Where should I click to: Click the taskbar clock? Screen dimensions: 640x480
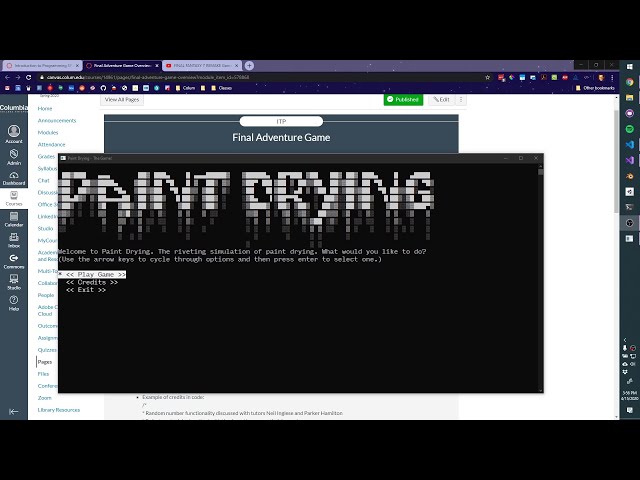pos(629,395)
